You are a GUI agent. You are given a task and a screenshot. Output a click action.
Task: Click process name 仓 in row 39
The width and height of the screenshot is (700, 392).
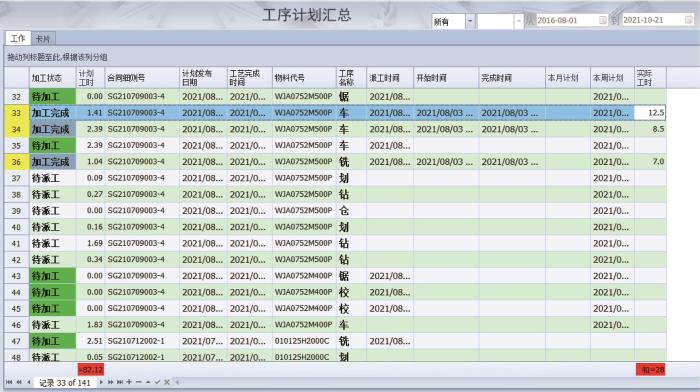(x=351, y=211)
